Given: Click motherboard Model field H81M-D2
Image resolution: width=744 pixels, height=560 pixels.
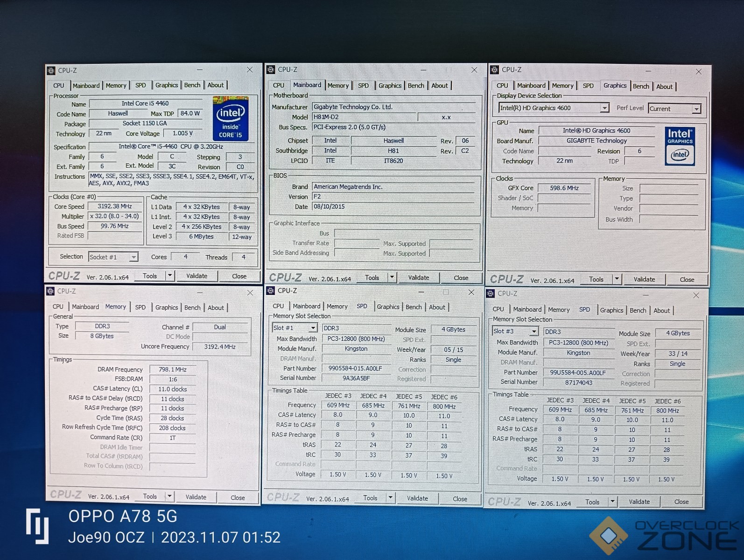Looking at the screenshot, I should coord(364,117).
